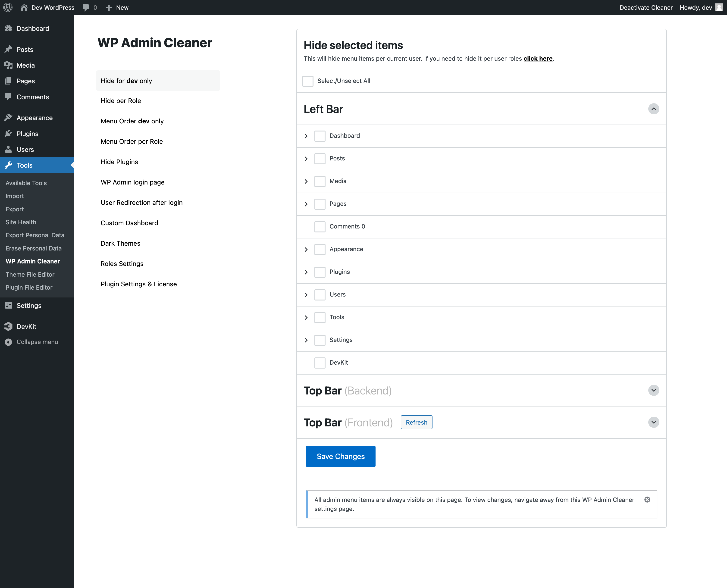Check the Media checkbox in Left Bar
The image size is (727, 588).
pos(320,181)
